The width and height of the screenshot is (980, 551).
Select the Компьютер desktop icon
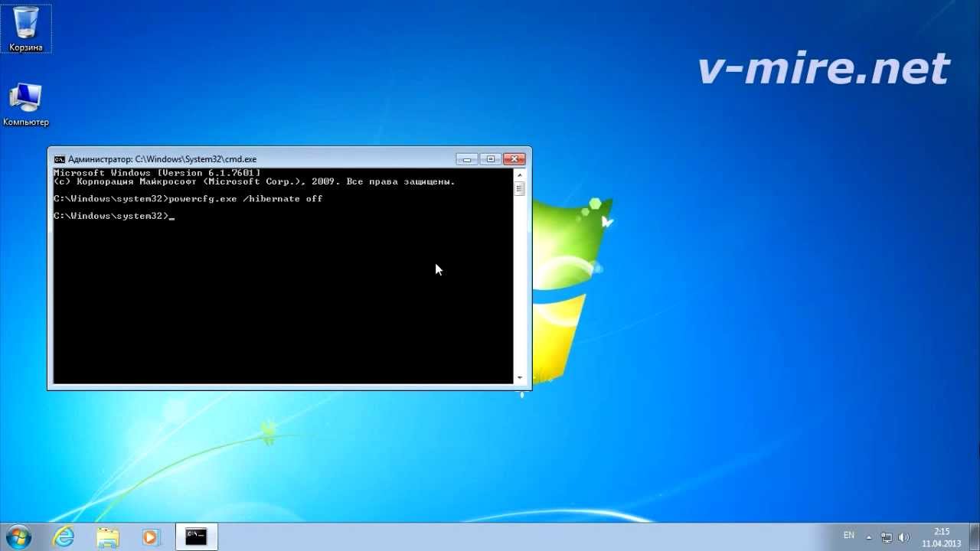coord(25,105)
